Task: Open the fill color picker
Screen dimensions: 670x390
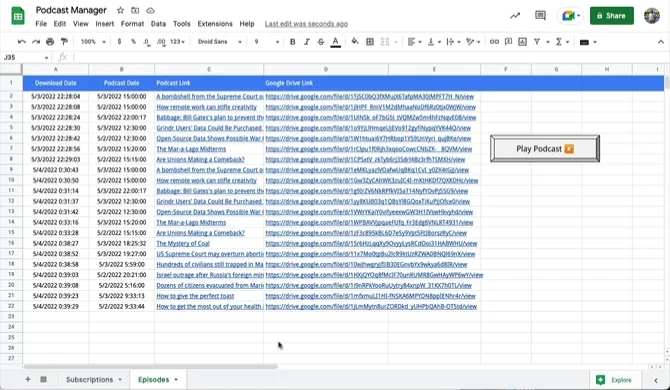Action: [x=355, y=42]
